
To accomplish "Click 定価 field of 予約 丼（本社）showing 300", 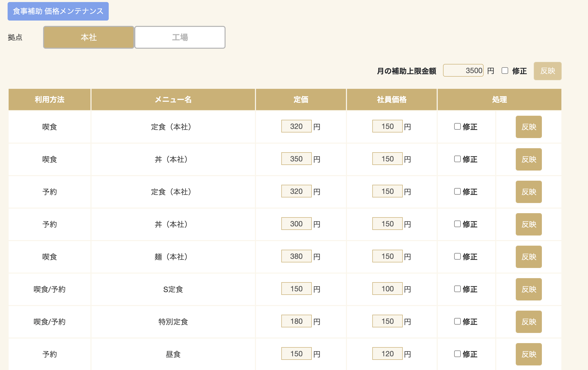I will click(296, 224).
